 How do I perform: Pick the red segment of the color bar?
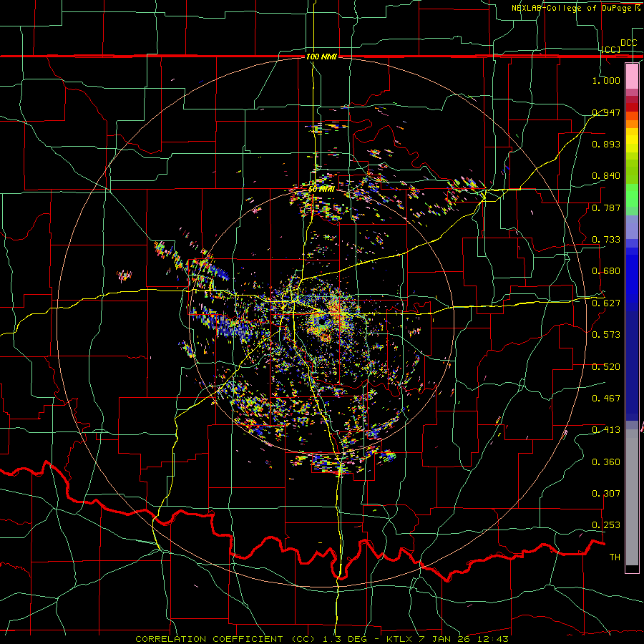tap(632, 107)
